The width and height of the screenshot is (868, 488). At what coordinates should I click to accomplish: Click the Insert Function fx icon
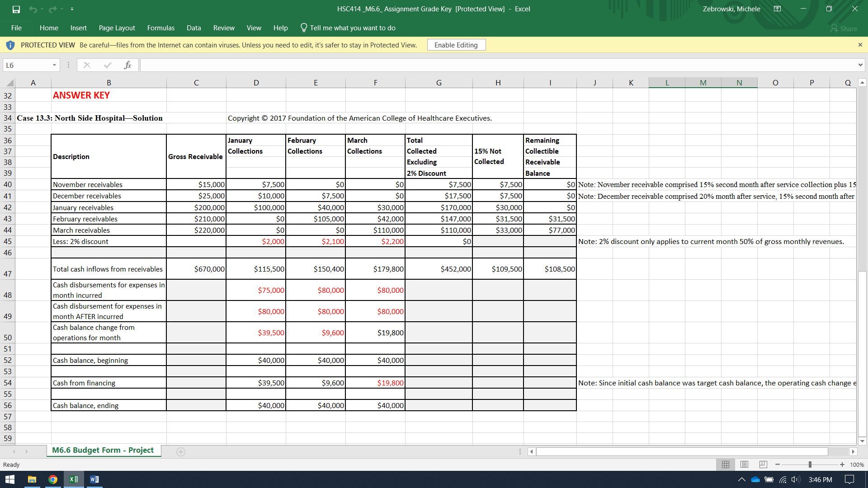coord(128,65)
